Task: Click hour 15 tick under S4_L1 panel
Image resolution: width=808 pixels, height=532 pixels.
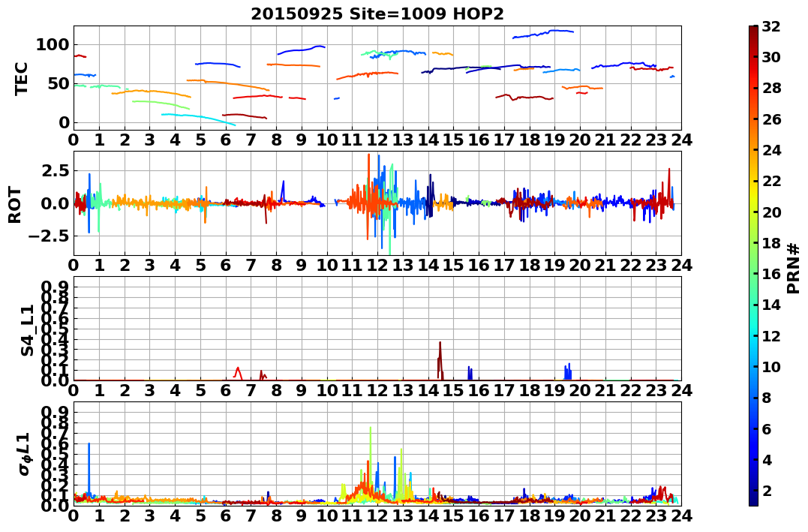Action: [453, 390]
